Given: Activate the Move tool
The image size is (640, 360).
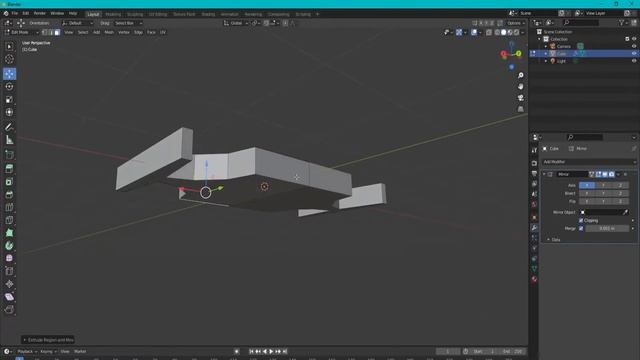Looking at the screenshot, I should pos(9,74).
